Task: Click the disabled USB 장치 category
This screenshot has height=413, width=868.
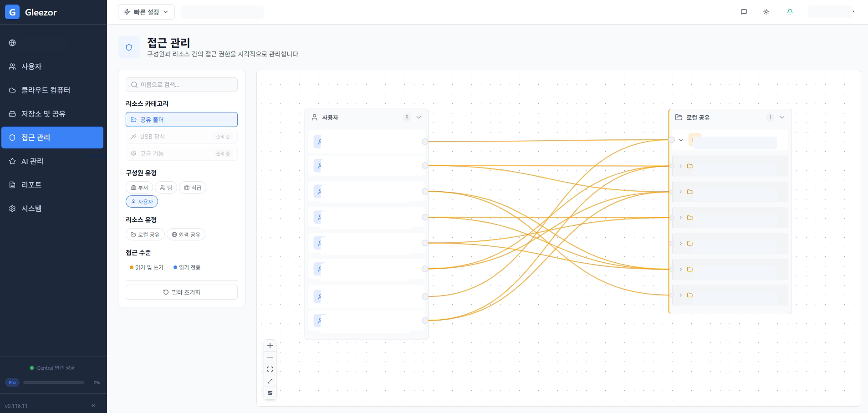Action: 182,137
